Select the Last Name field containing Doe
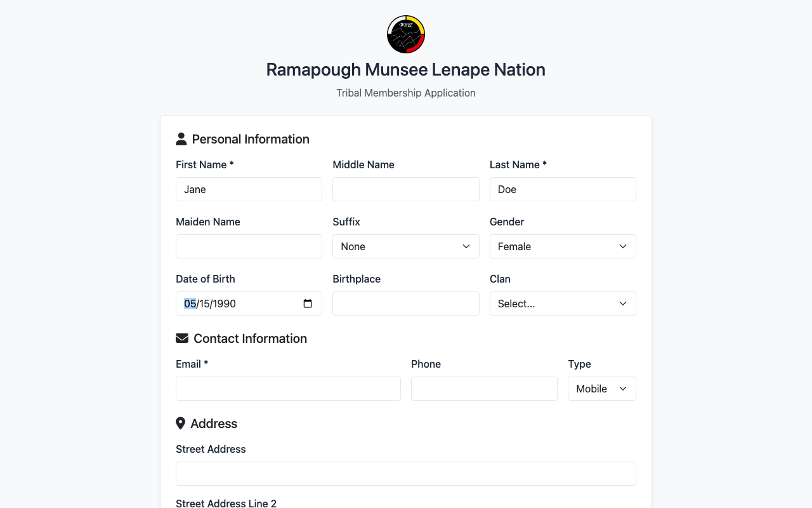Screen dimensions: 812x508 pyautogui.click(x=562, y=189)
